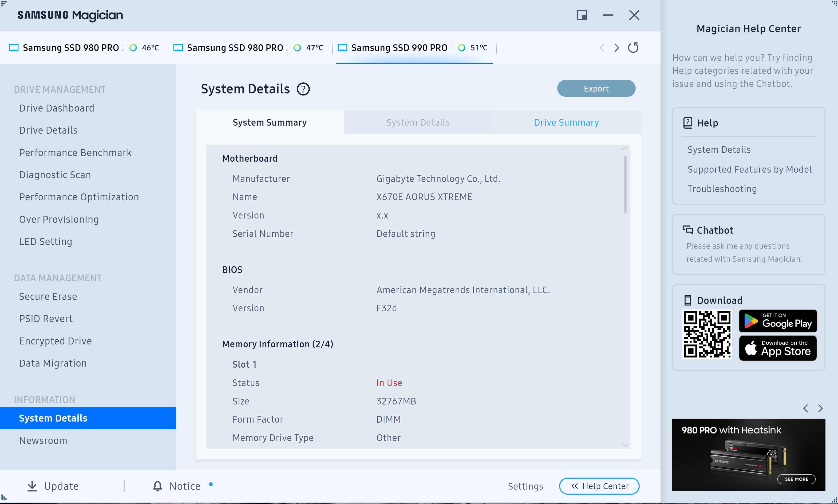Screen dimensions: 838x504
Task: Click the Notice label
Action: pyautogui.click(x=185, y=486)
